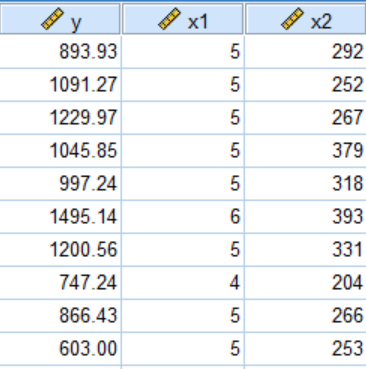Click the scale ruler icon beside x2
This screenshot has width=366, height=369.
coord(293,19)
